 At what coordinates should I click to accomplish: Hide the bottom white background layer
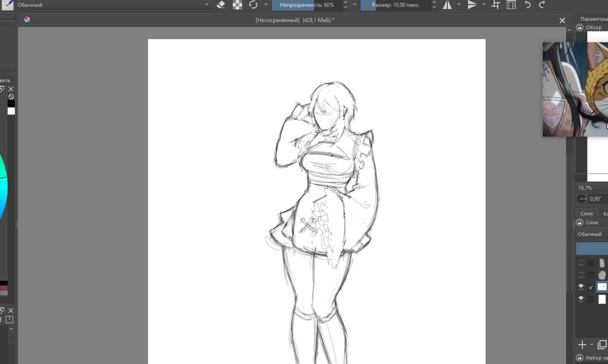tap(581, 299)
